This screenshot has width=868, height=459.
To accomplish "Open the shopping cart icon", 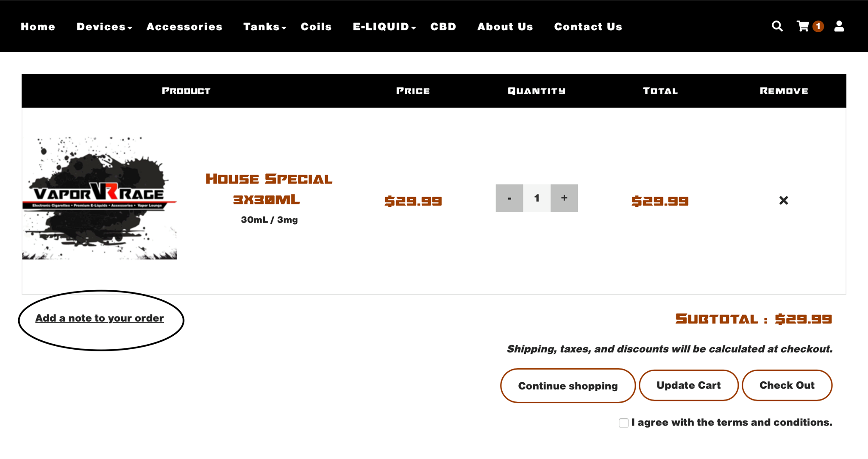I will [803, 26].
